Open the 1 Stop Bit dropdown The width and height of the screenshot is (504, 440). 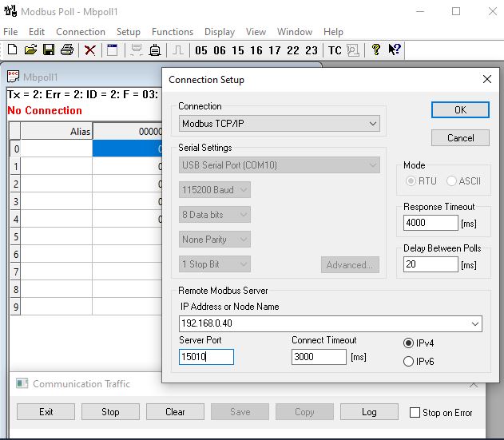tap(214, 264)
